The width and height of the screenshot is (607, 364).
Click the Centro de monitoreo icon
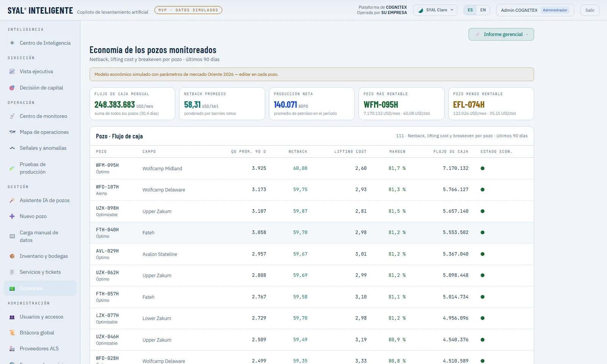12,116
